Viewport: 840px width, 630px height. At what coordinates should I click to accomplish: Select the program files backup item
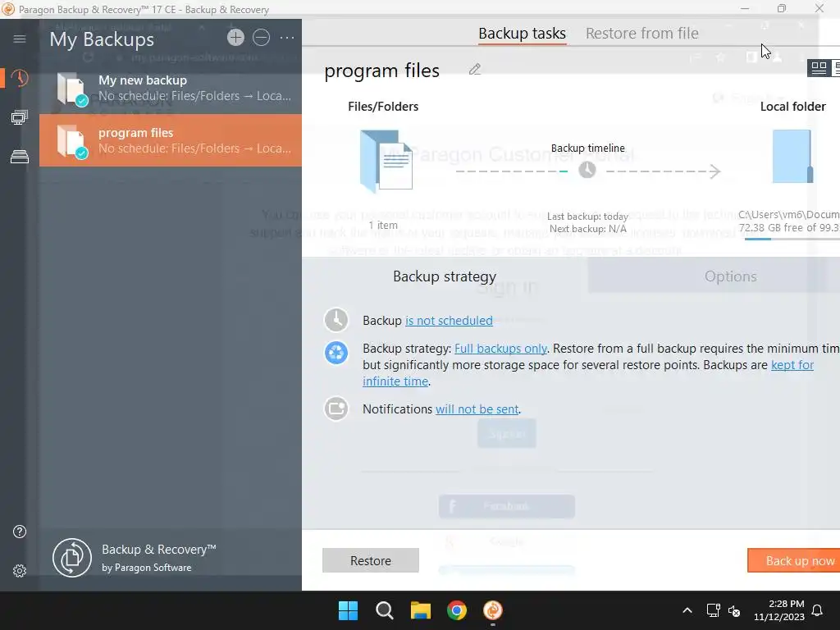[171, 140]
